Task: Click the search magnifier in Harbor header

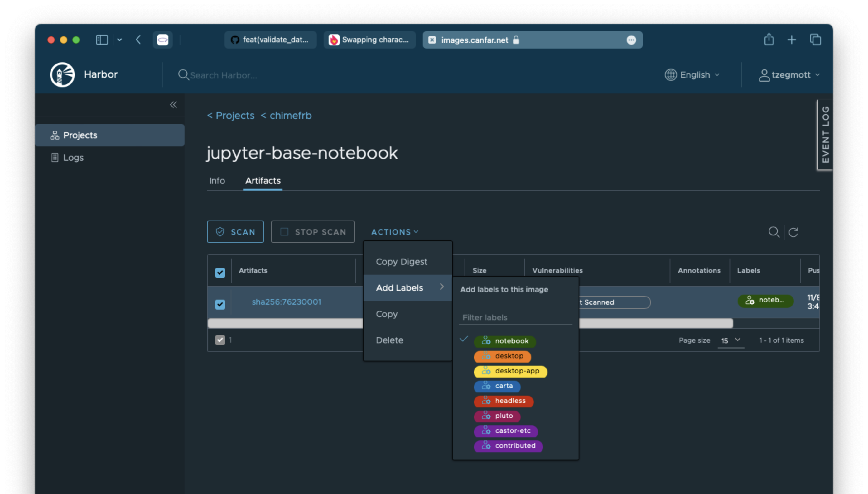Action: click(183, 75)
